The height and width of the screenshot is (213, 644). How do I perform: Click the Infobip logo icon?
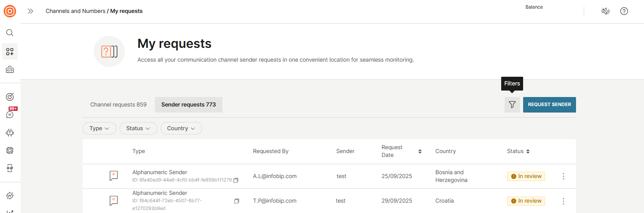pyautogui.click(x=10, y=11)
